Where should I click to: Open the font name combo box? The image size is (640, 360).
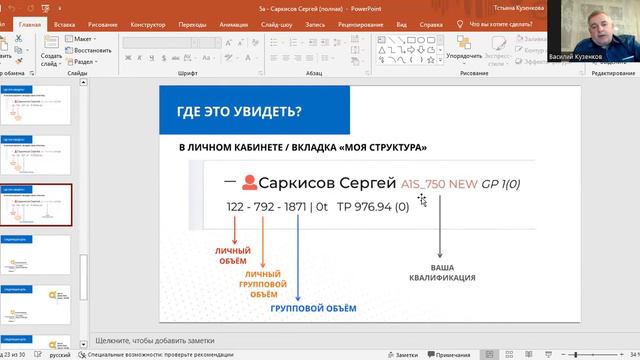[160, 42]
